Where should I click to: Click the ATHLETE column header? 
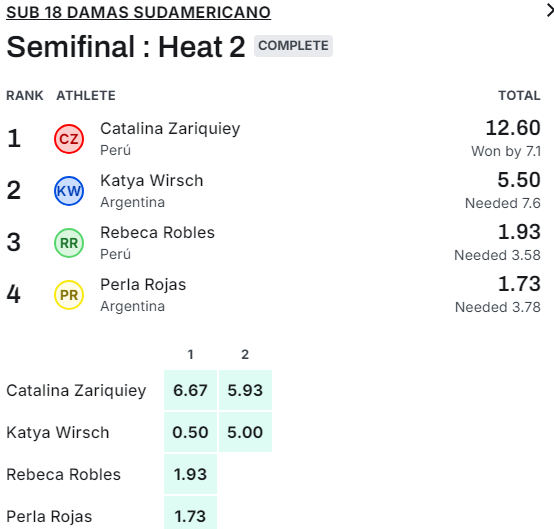pyautogui.click(x=86, y=95)
